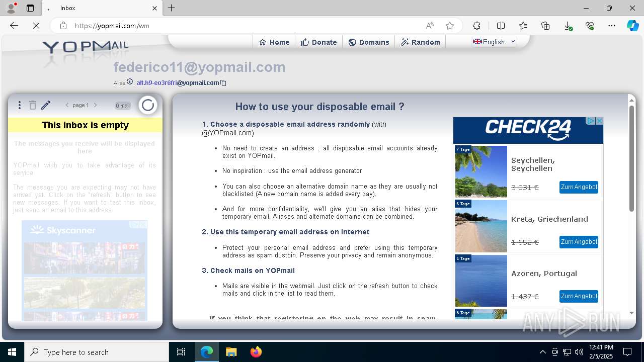Open Edge profile icon
Viewport: 644px width, 362px height.
pos(11,8)
